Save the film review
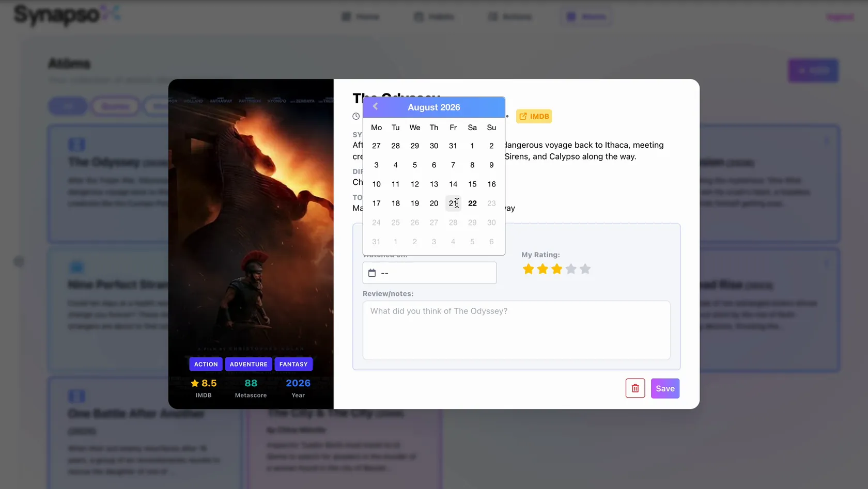This screenshot has width=868, height=489. 665,388
